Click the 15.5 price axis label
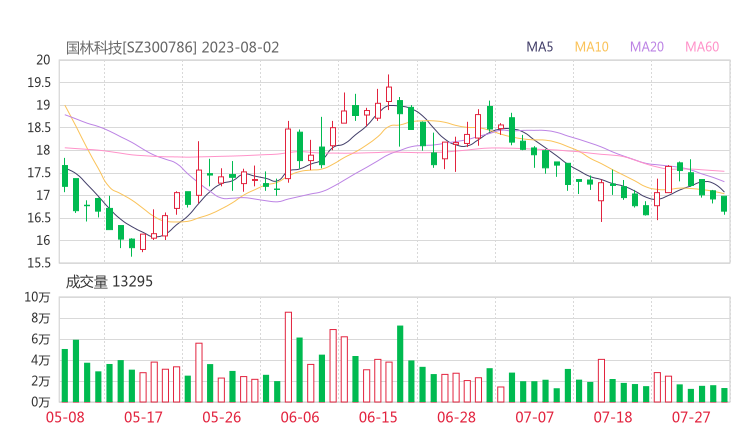This screenshot has height=440, width=740. (39, 263)
